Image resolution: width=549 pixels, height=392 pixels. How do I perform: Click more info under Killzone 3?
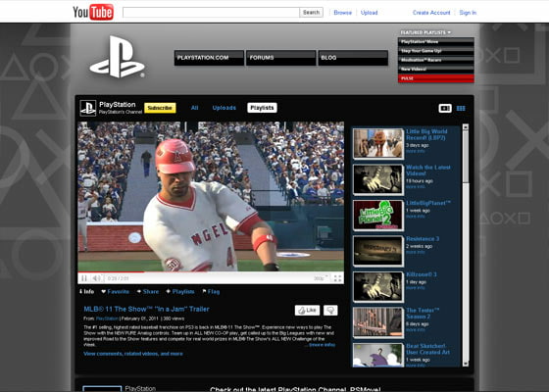coord(416,288)
